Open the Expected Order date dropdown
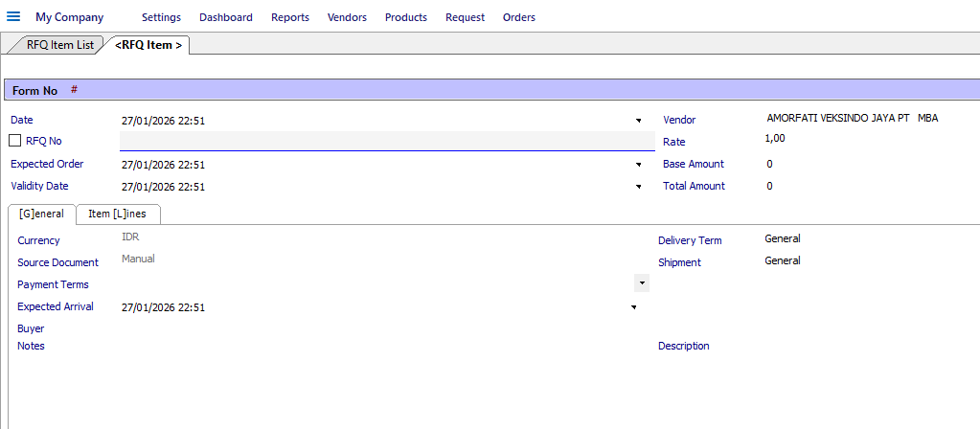This screenshot has height=429, width=980. click(x=639, y=165)
